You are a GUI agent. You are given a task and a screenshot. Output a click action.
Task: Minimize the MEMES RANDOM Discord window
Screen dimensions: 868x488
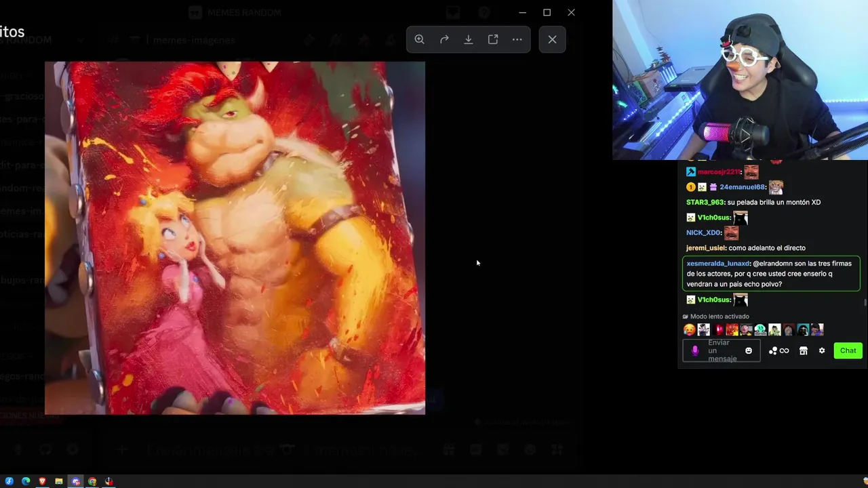pos(522,12)
